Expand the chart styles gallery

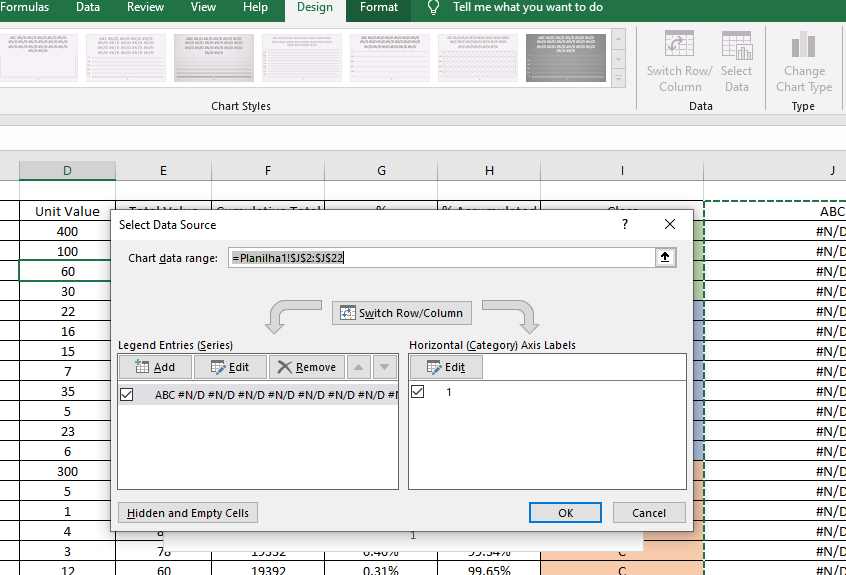click(618, 80)
